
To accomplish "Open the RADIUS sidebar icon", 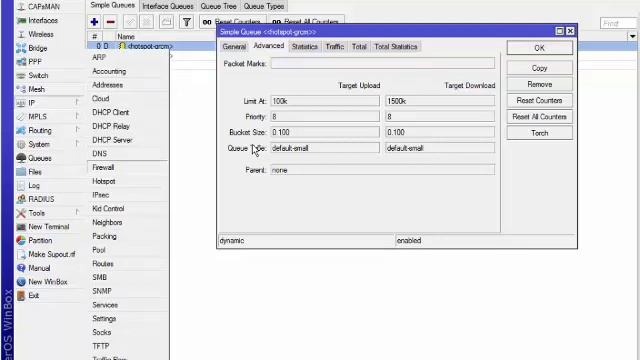I will pyautogui.click(x=21, y=199).
